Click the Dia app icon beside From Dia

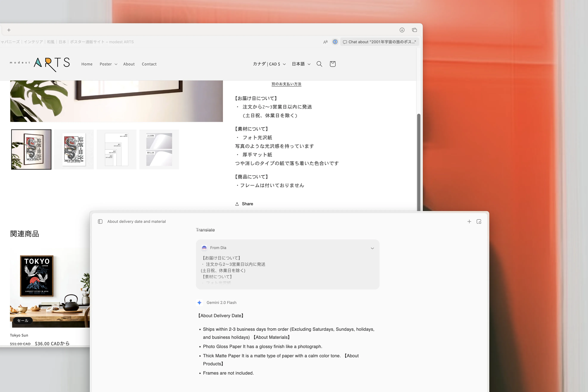coord(204,248)
